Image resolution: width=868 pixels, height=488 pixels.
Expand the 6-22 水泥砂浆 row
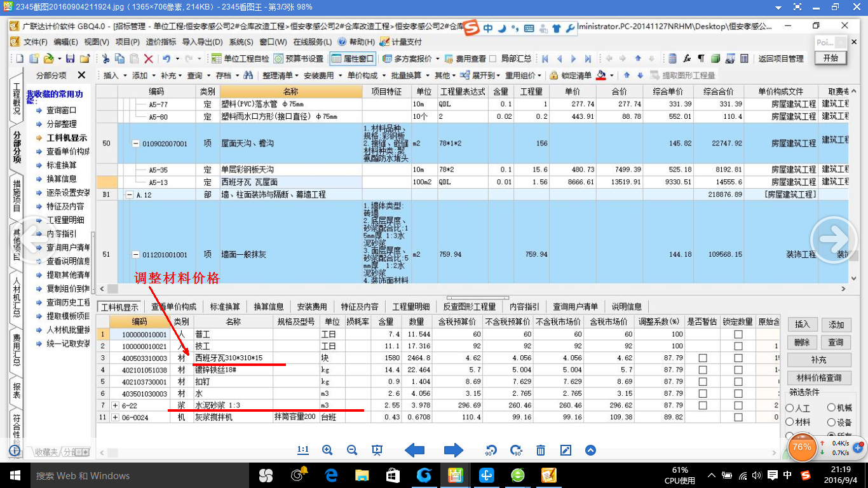[x=115, y=405]
